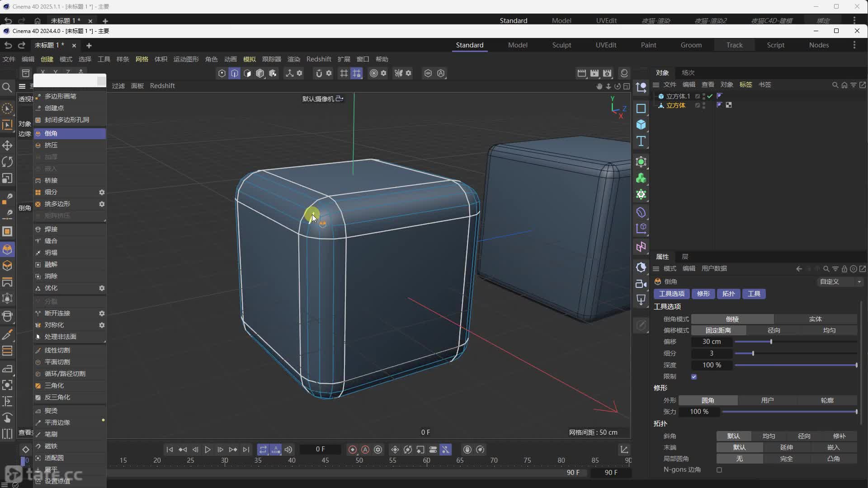Toggle the sound speaker icon in timeline
The height and width of the screenshot is (488, 868).
pyautogui.click(x=288, y=450)
